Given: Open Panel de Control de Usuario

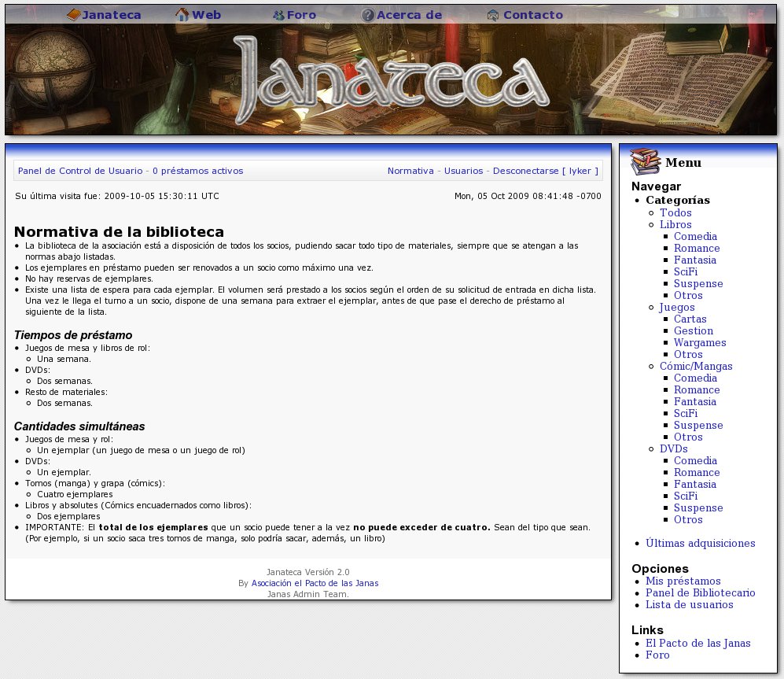Looking at the screenshot, I should pyautogui.click(x=80, y=171).
